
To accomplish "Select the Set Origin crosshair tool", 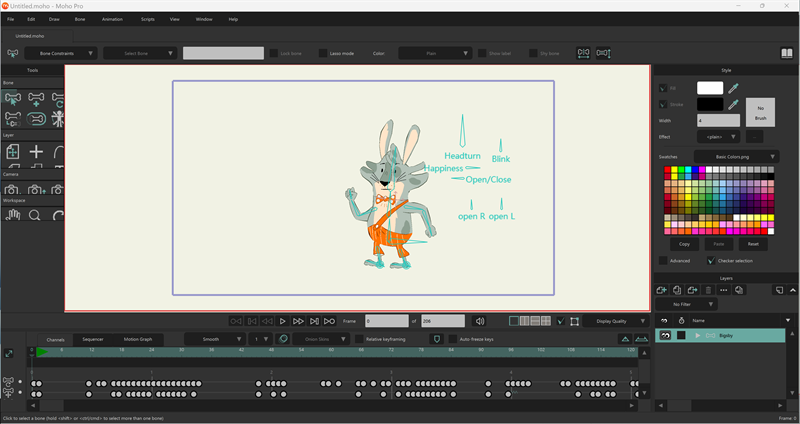I will click(x=36, y=152).
